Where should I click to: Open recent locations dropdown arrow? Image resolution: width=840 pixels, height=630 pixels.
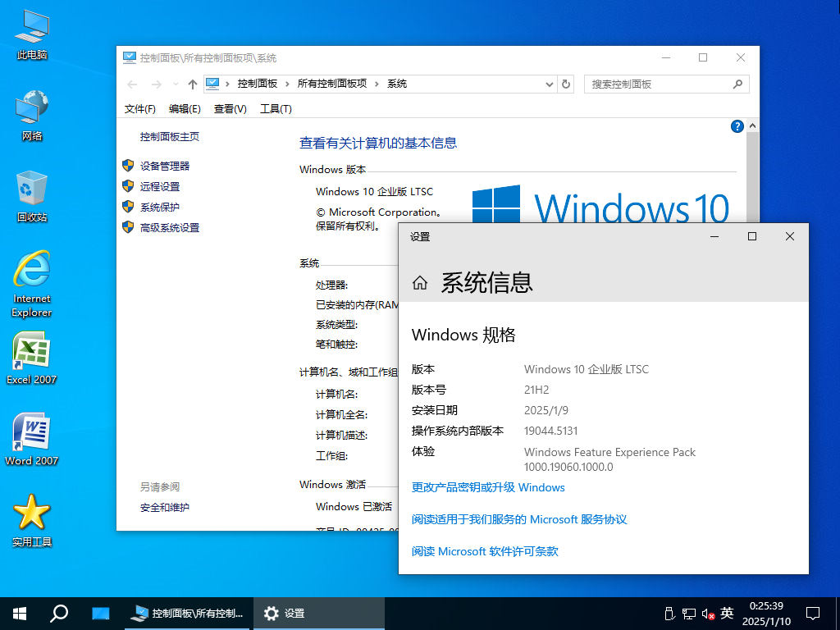176,84
